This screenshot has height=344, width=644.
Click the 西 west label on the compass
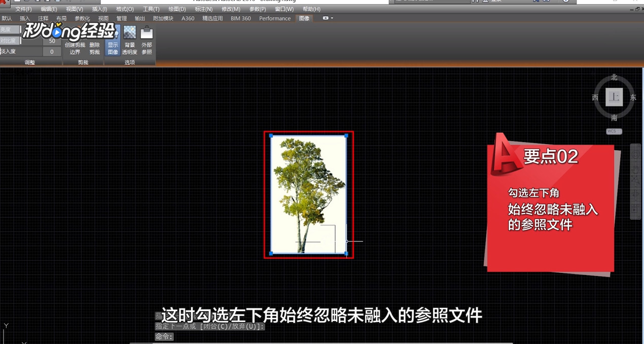595,97
